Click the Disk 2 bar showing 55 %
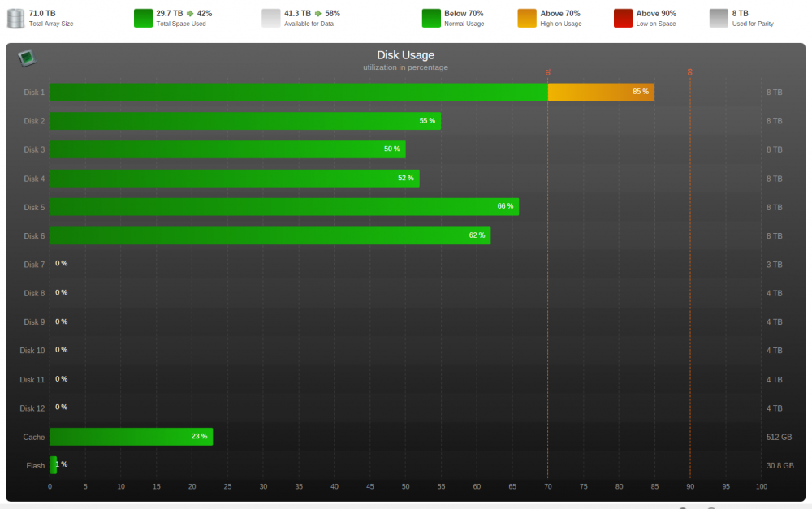The image size is (812, 509). coord(245,121)
